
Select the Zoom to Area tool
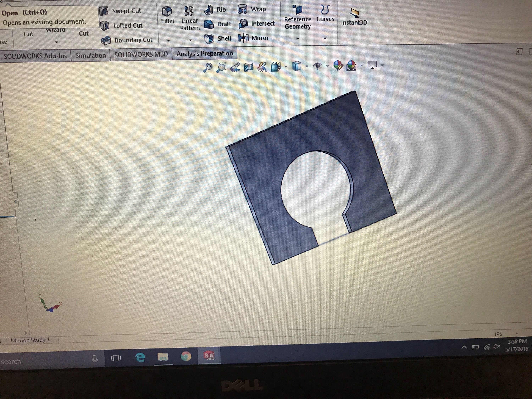(x=221, y=67)
